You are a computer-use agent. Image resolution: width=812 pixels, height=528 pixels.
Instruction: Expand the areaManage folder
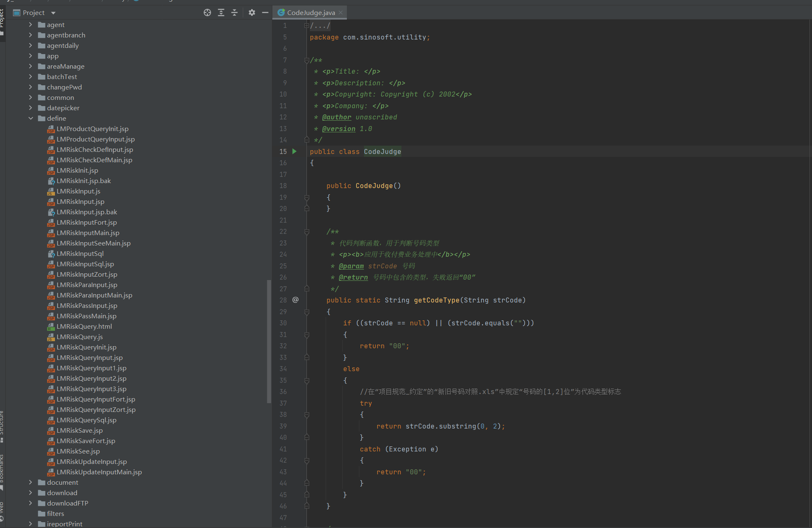30,66
